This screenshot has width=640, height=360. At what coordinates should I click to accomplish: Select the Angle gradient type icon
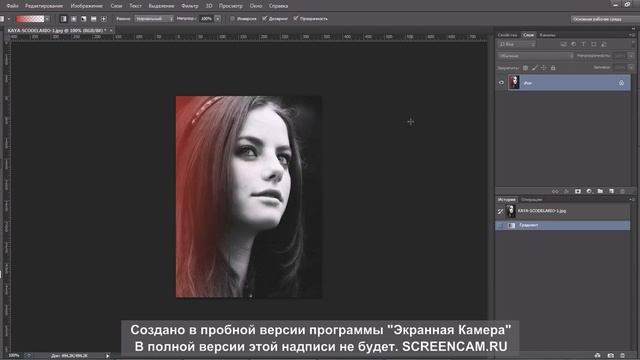(84, 19)
